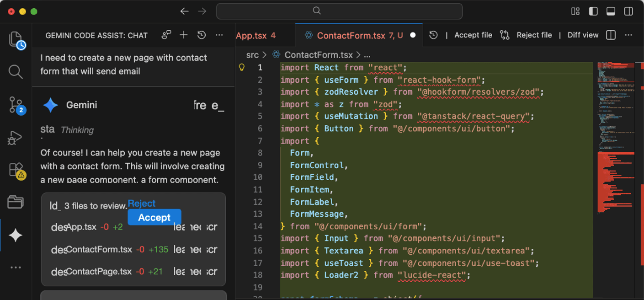The width and height of the screenshot is (644, 300).
Task: Start a new chat with plus icon
Action: pyautogui.click(x=184, y=35)
